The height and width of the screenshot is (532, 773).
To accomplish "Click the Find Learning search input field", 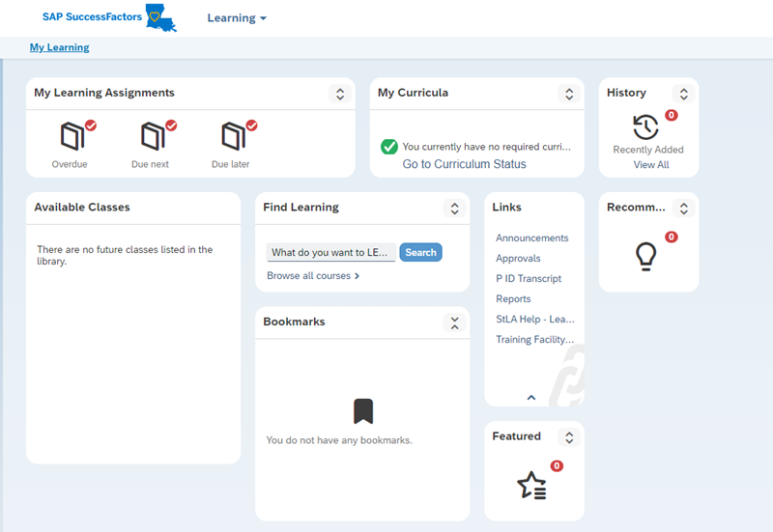I will coord(330,253).
